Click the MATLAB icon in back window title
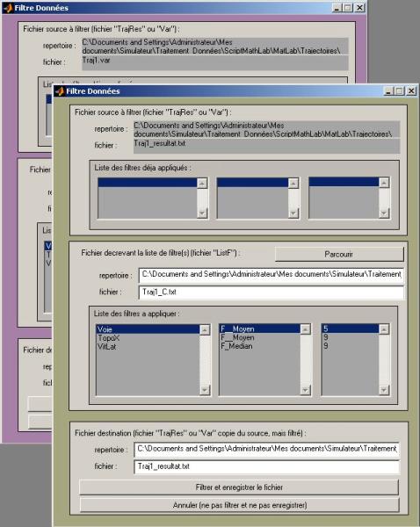Viewport: 420px width, 527px height. [8, 8]
